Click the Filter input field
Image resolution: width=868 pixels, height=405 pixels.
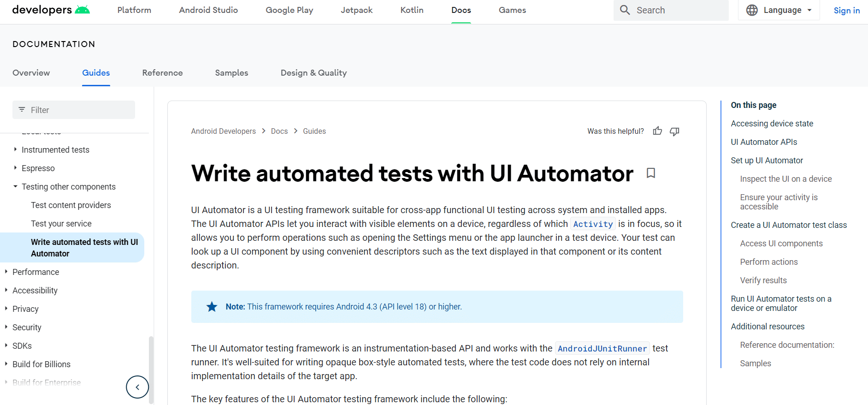(x=74, y=110)
